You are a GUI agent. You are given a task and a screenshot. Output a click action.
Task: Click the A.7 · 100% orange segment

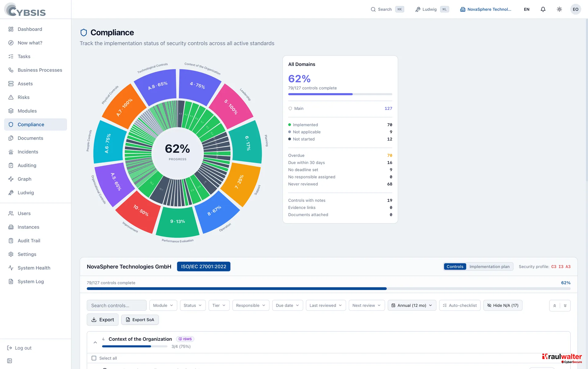pos(124,107)
